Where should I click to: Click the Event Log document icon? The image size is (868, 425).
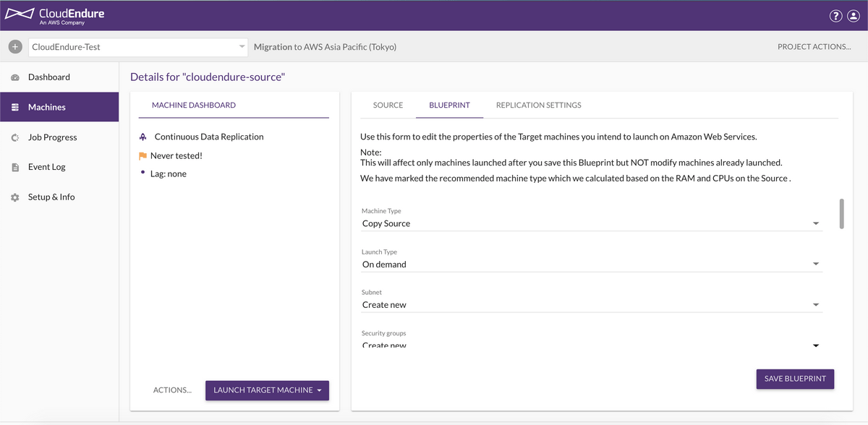[14, 167]
